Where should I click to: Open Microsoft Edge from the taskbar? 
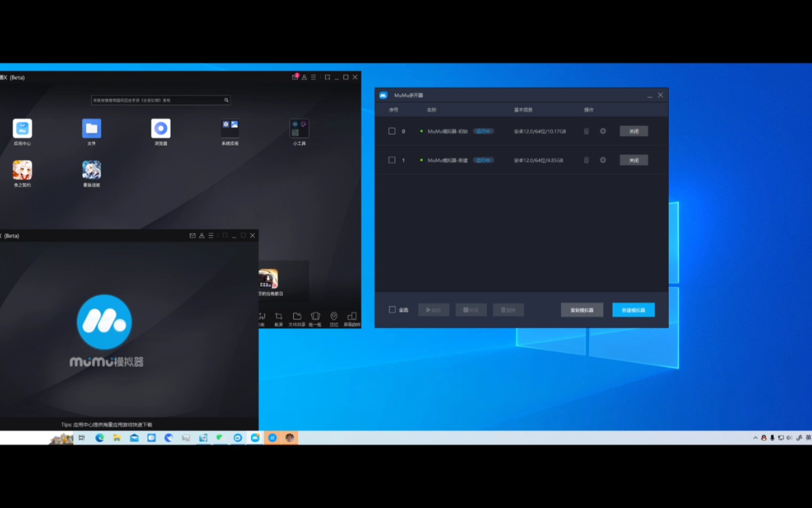tap(100, 438)
